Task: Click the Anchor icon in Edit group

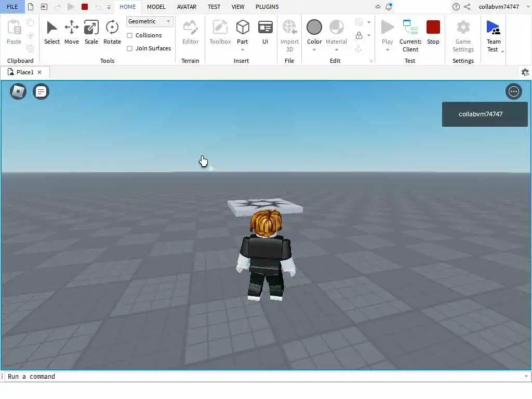Action: click(x=358, y=49)
